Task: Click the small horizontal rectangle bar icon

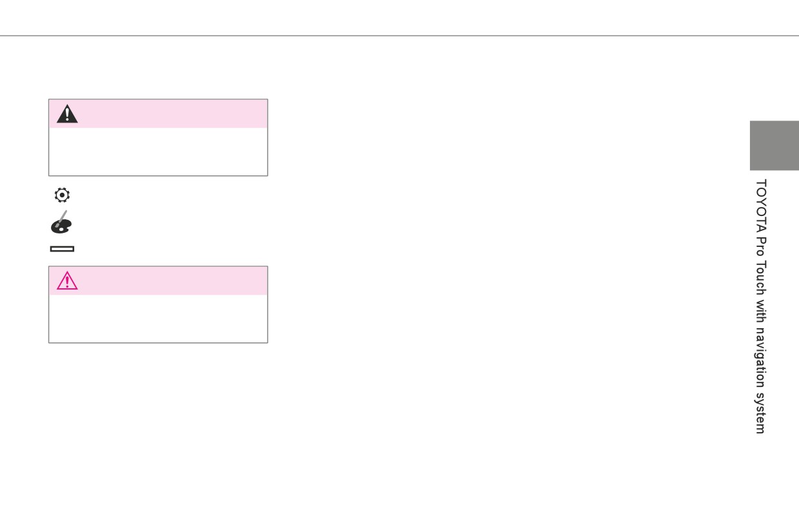Action: (61, 248)
